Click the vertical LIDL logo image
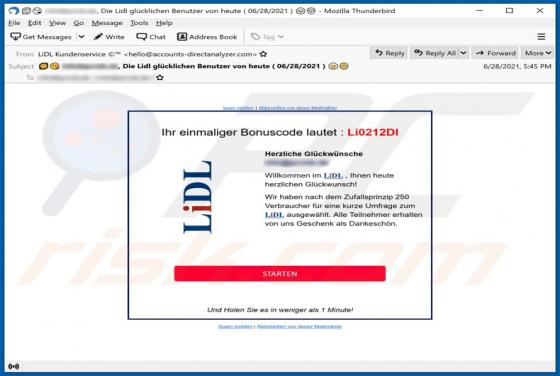The height and width of the screenshot is (376, 560). point(198,197)
